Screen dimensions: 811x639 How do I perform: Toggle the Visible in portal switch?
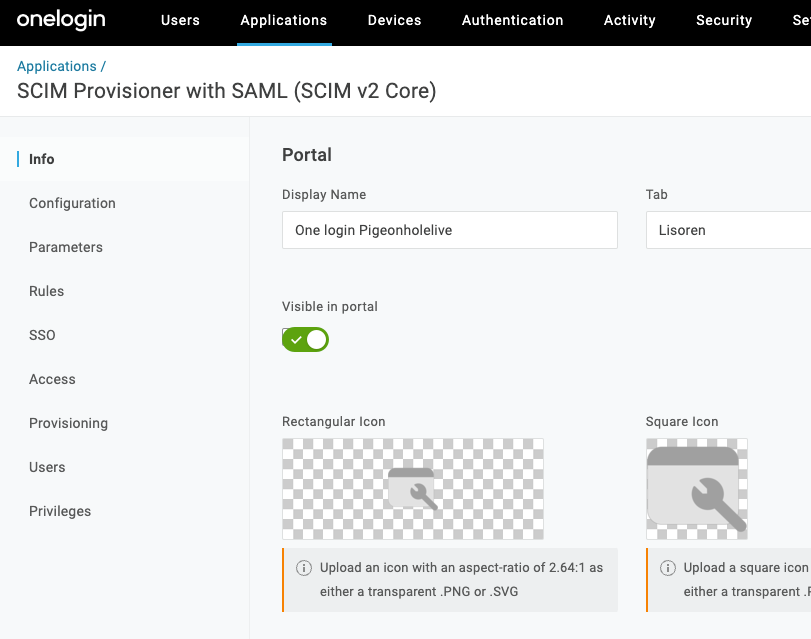pos(305,339)
